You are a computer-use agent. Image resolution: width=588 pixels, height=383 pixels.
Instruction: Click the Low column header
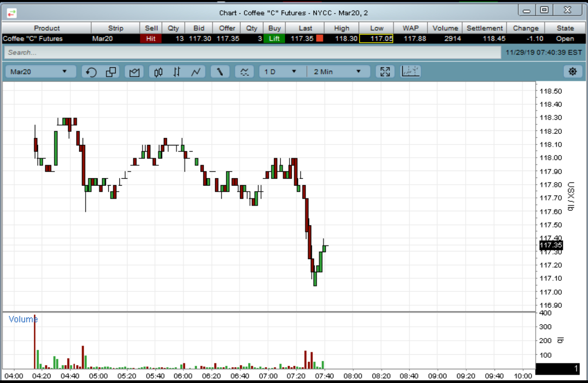pyautogui.click(x=377, y=28)
